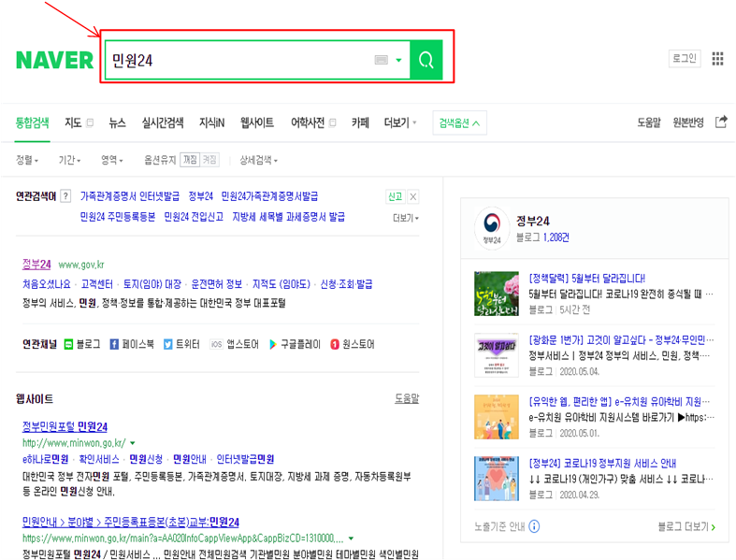Click the 도움말 link in tab bar
This screenshot has height=560, width=736.
[649, 122]
